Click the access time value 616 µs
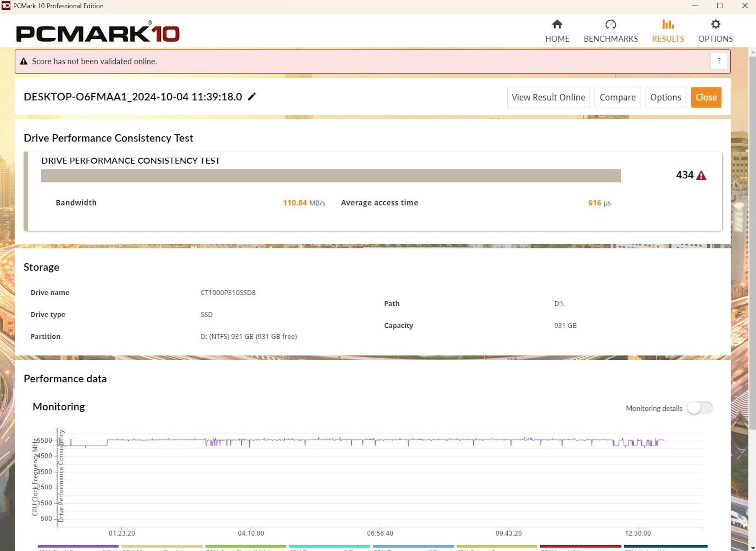Screen dimensions: 756x551 pos(599,203)
